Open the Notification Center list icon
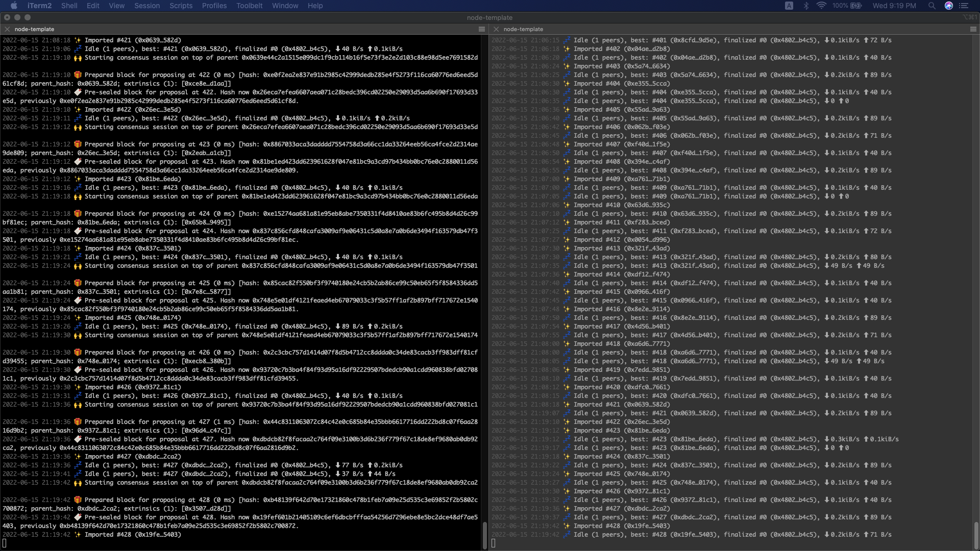 (964, 6)
